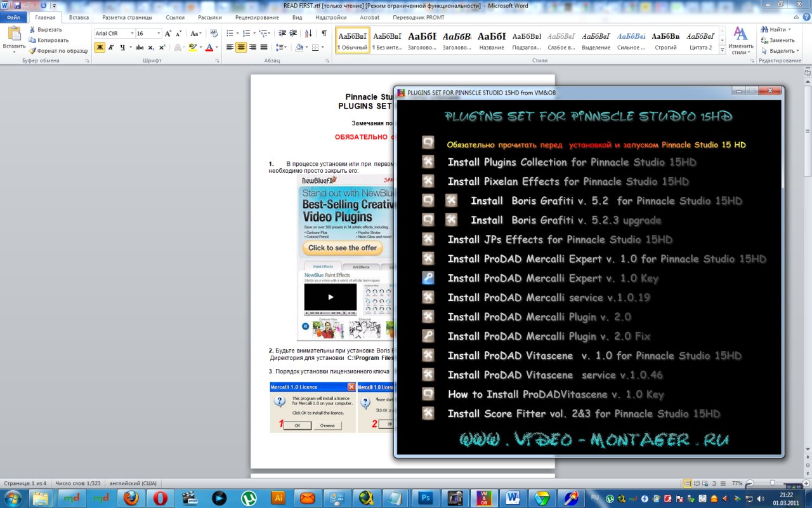Open the Arial CYR font name dropdown

click(x=132, y=33)
